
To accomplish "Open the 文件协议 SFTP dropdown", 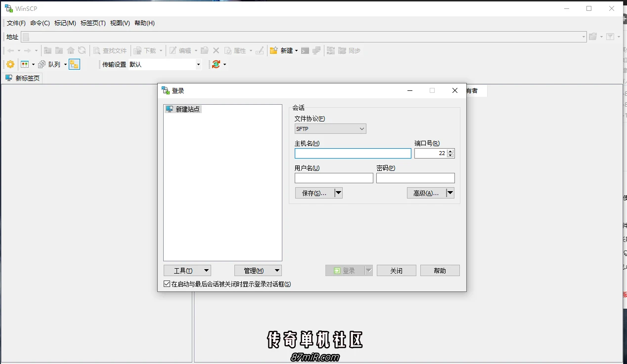I will point(330,129).
